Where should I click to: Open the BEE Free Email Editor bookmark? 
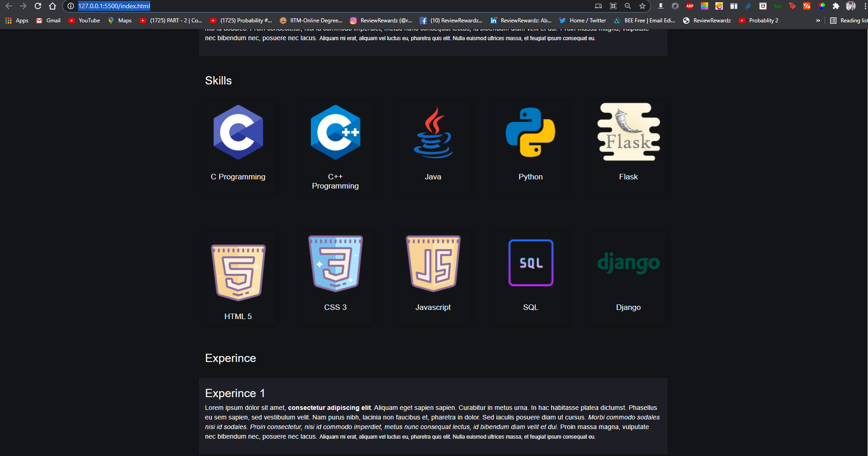[645, 21]
